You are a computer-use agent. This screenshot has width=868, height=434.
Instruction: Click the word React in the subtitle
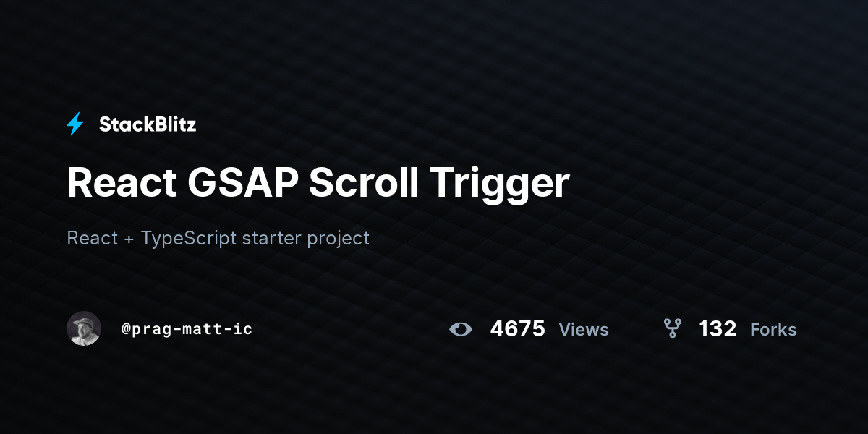[x=93, y=237]
